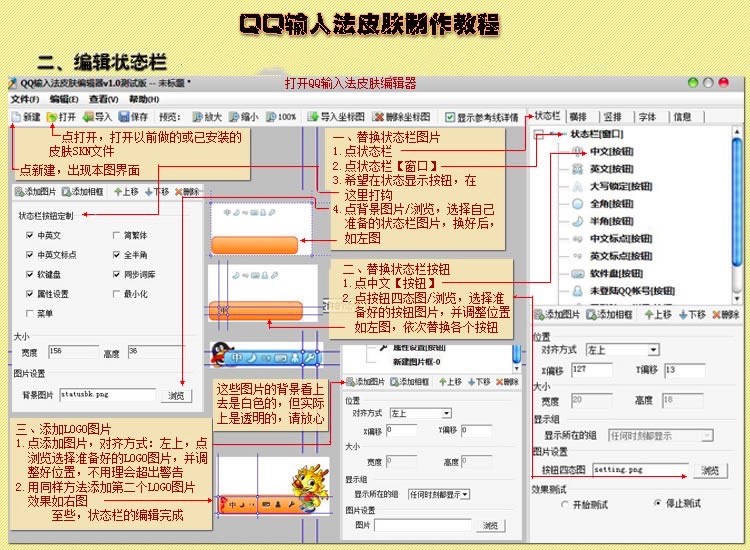The image size is (750, 550).
Task: Click 删除 icon below the 未登陆QQ帐号 tree row
Action: 717,315
